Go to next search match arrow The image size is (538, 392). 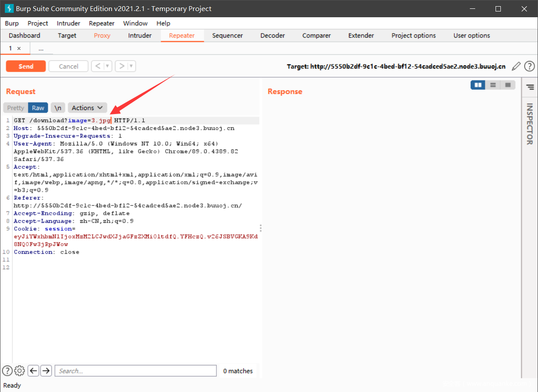click(46, 371)
